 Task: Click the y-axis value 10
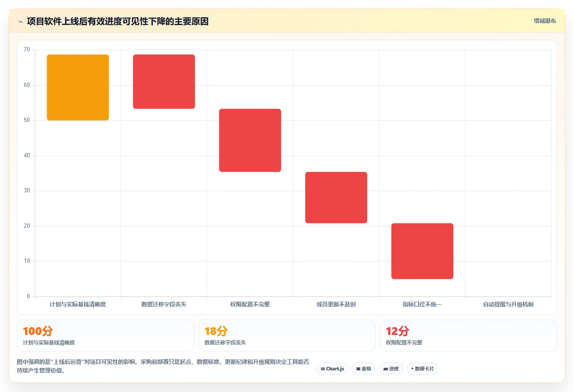click(27, 261)
